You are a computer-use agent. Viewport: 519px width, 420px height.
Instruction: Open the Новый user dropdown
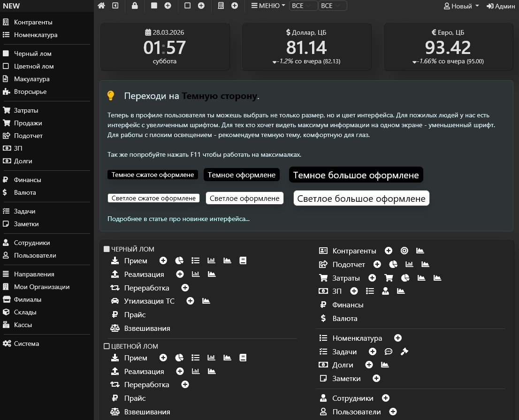tap(461, 6)
